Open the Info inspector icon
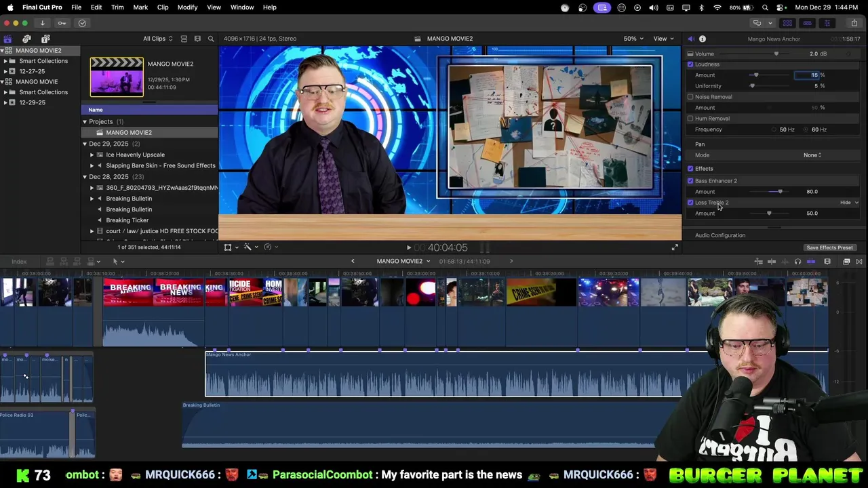This screenshot has height=488, width=868. coord(703,39)
